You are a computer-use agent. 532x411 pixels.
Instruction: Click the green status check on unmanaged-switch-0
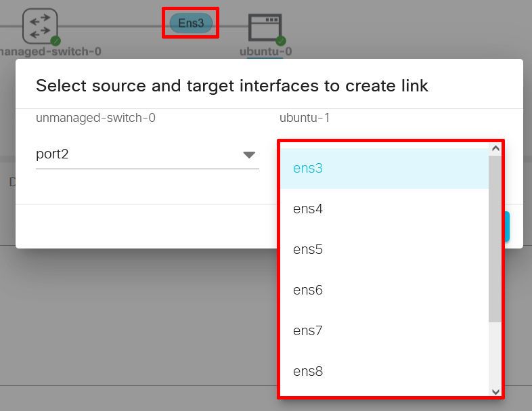click(56, 41)
